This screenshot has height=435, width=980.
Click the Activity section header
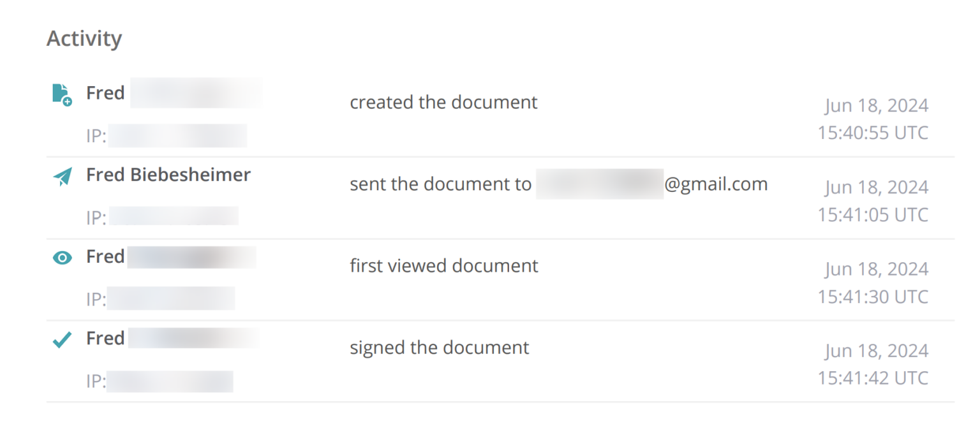click(x=84, y=38)
